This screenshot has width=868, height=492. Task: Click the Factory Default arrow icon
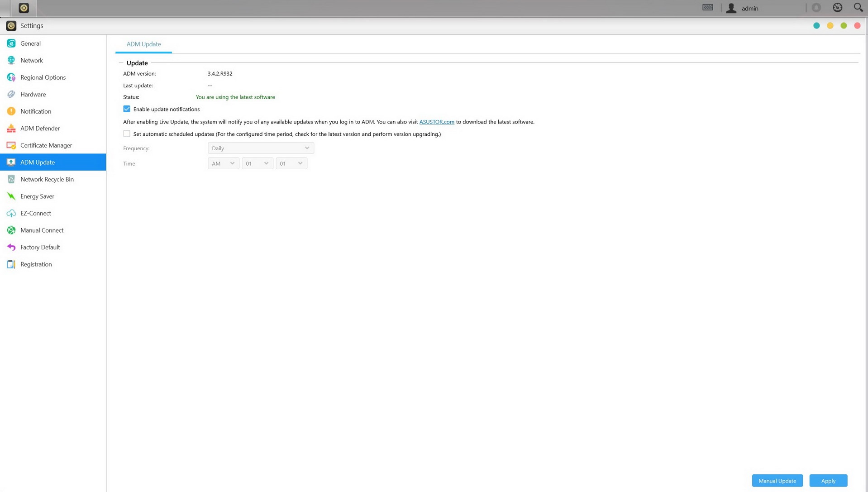coord(11,247)
